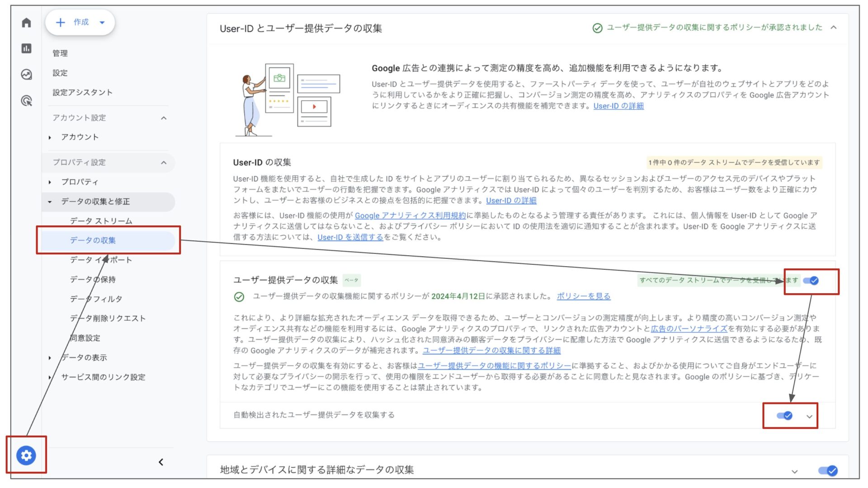Click the plus icon on 作成 button

tap(61, 22)
